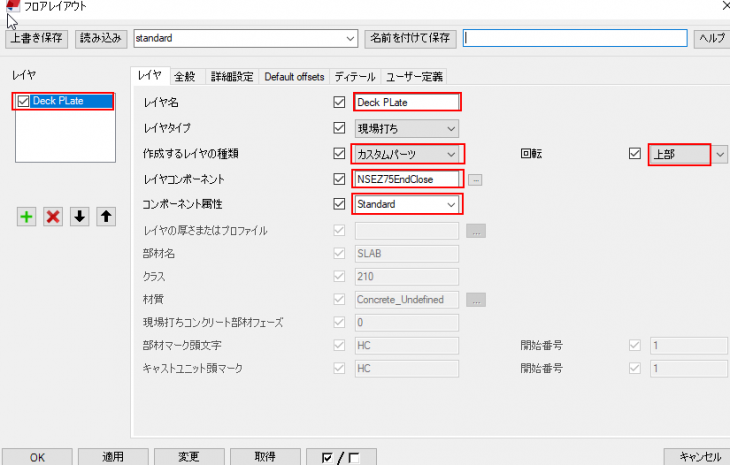Screen dimensions: 730x465
Task: Click 部材マーク頭文字 field showing HC
Action: 407,346
